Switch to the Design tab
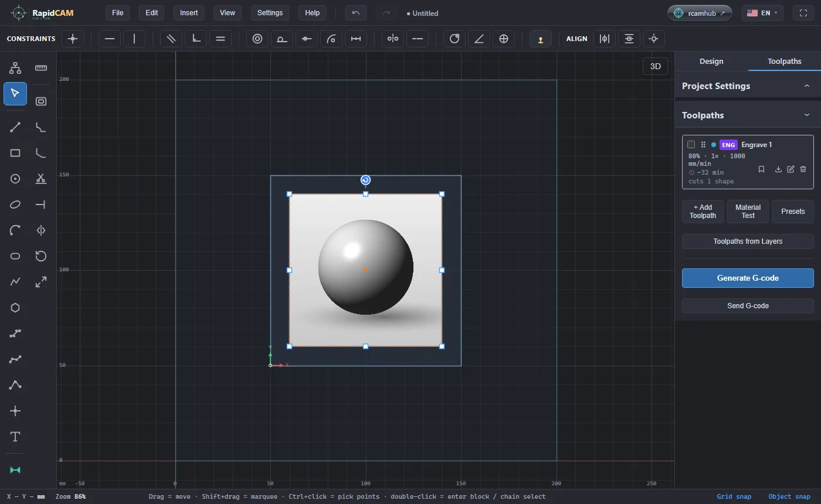Image resolution: width=821 pixels, height=504 pixels. 711,61
